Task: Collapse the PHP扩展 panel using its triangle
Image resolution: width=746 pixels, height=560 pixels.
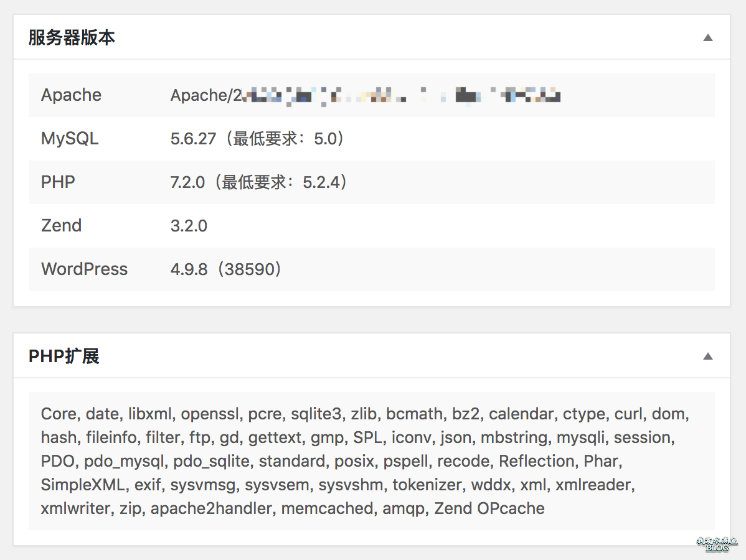Action: (708, 356)
